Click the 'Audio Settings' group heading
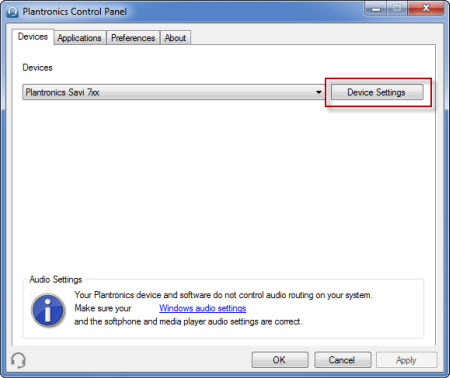The height and width of the screenshot is (378, 450). tap(56, 279)
